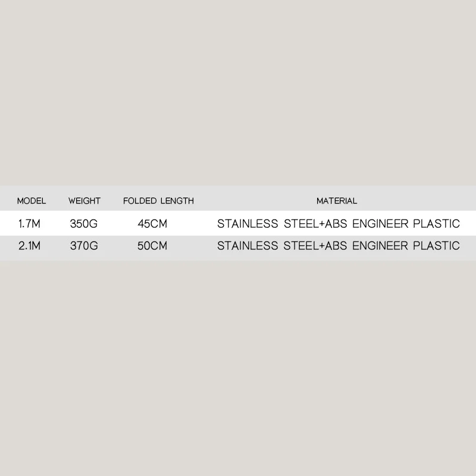Click the word PLASTIC in the gray row
The image size is (476, 476).
(437, 246)
